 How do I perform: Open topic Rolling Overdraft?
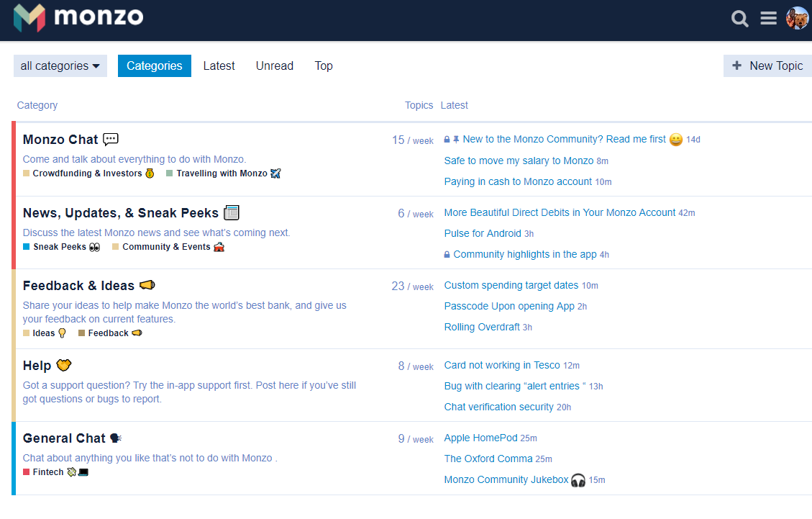(482, 327)
